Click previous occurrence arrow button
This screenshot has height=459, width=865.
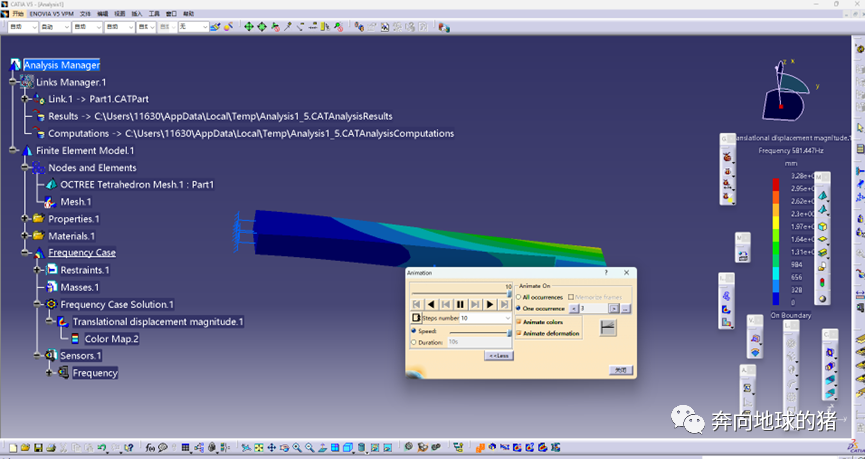tap(574, 309)
